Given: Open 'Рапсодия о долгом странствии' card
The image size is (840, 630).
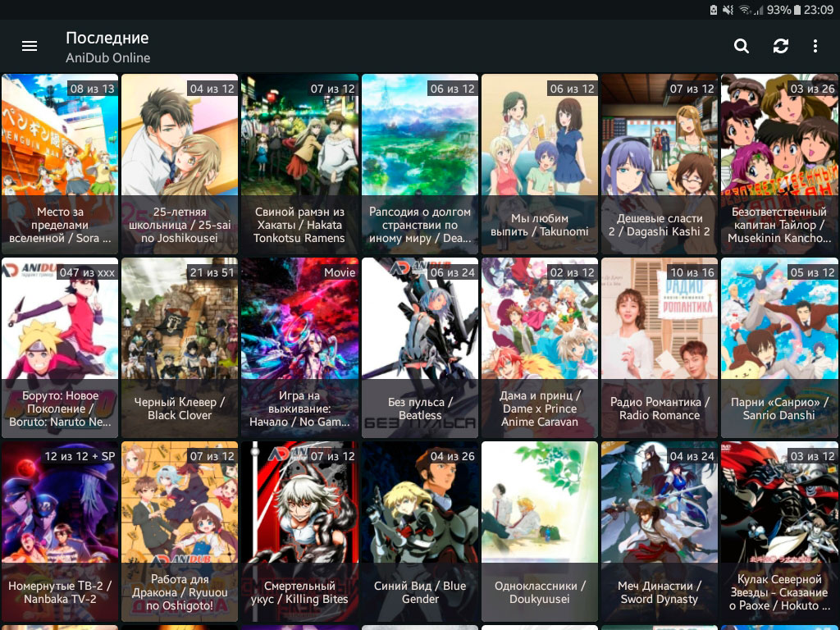Looking at the screenshot, I should pos(419,164).
